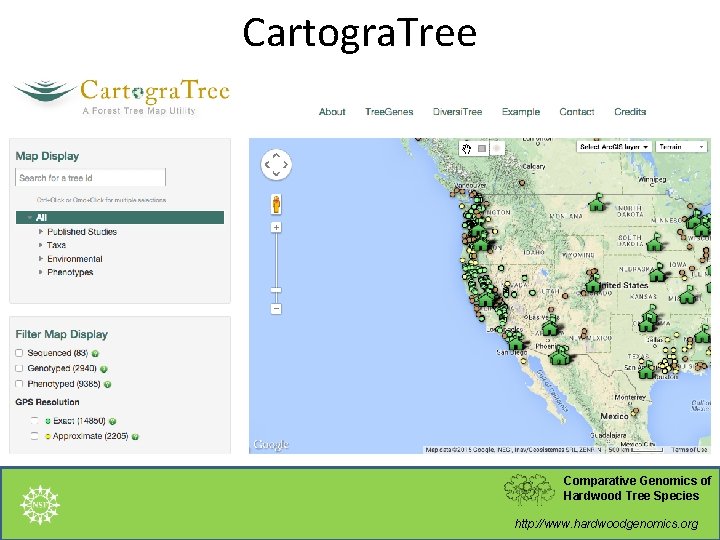Toggle the Approximate GPS resolution checkbox

pyautogui.click(x=34, y=435)
